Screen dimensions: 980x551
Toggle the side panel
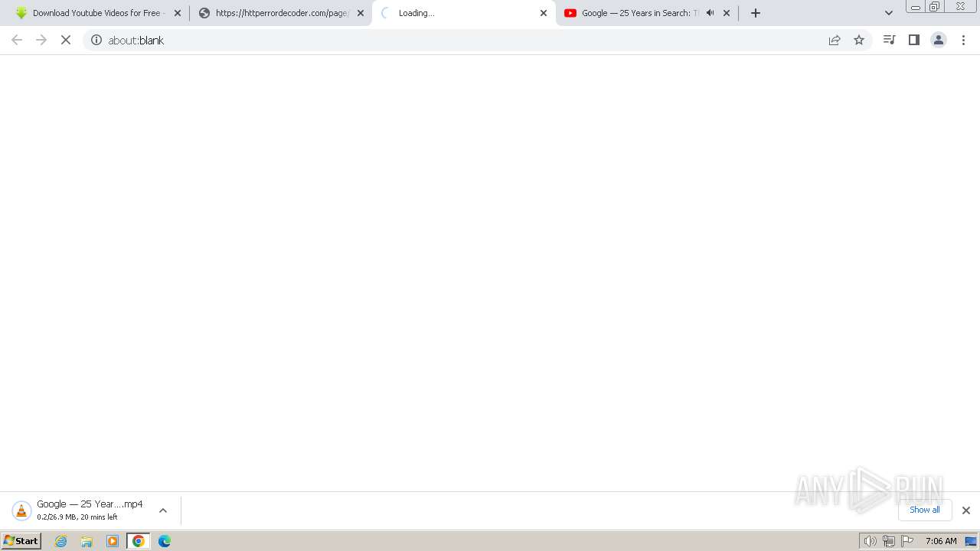coord(913,40)
